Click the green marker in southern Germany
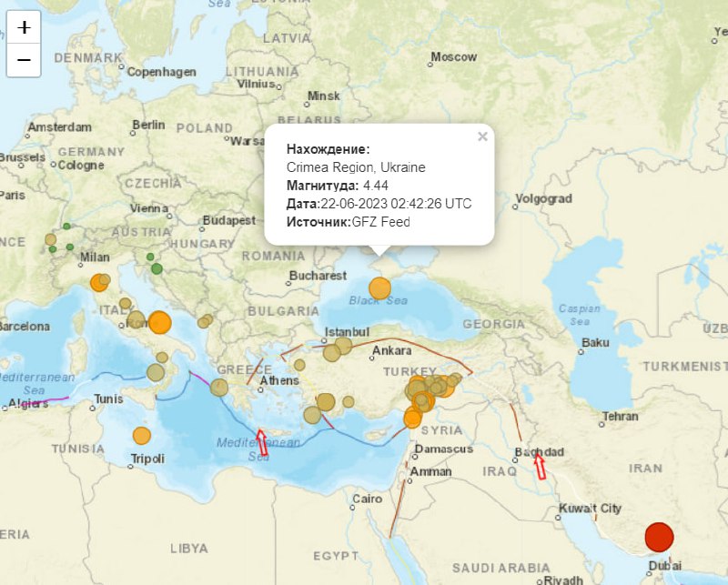 click(x=66, y=227)
